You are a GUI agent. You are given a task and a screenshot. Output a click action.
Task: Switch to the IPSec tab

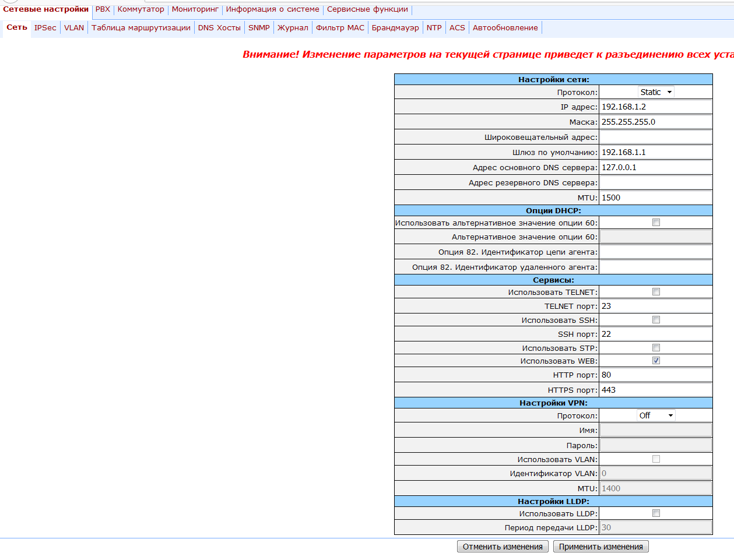click(45, 27)
